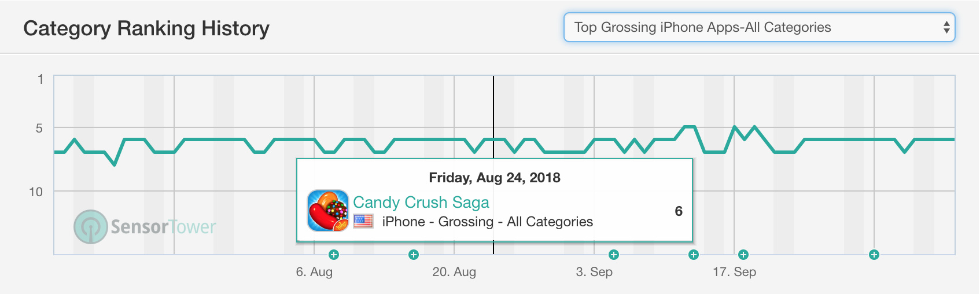The height and width of the screenshot is (294, 980).
Task: Click the tooltip date Friday, Aug 24, 2018
Action: click(x=495, y=178)
